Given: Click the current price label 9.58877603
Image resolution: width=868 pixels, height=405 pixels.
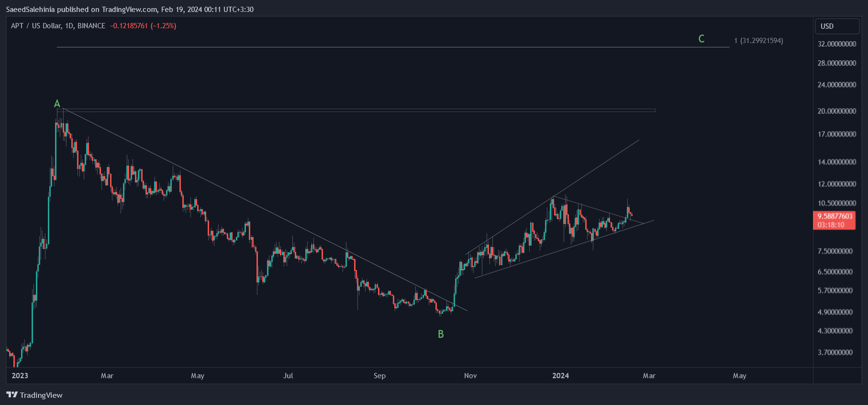Looking at the screenshot, I should pos(835,216).
